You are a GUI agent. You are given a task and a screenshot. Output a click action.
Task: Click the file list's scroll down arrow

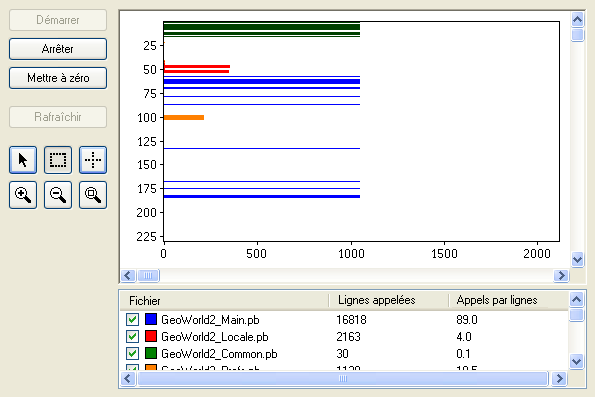577,361
